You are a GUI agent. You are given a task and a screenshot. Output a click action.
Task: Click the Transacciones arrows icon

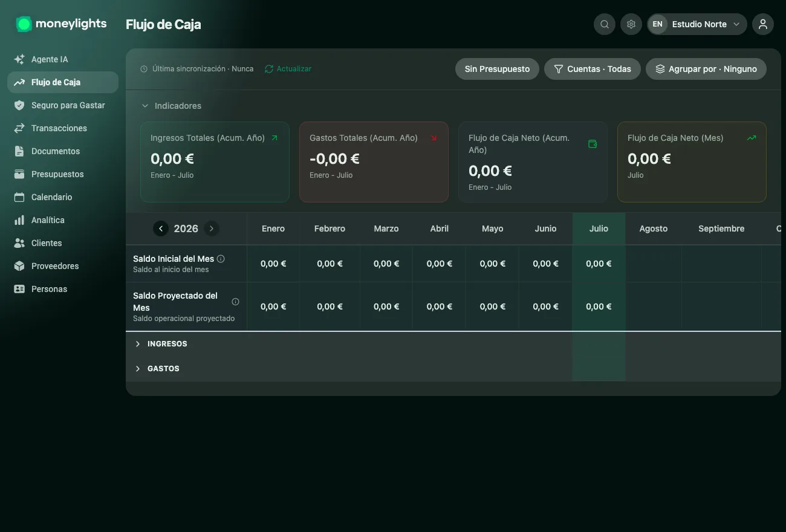point(19,128)
